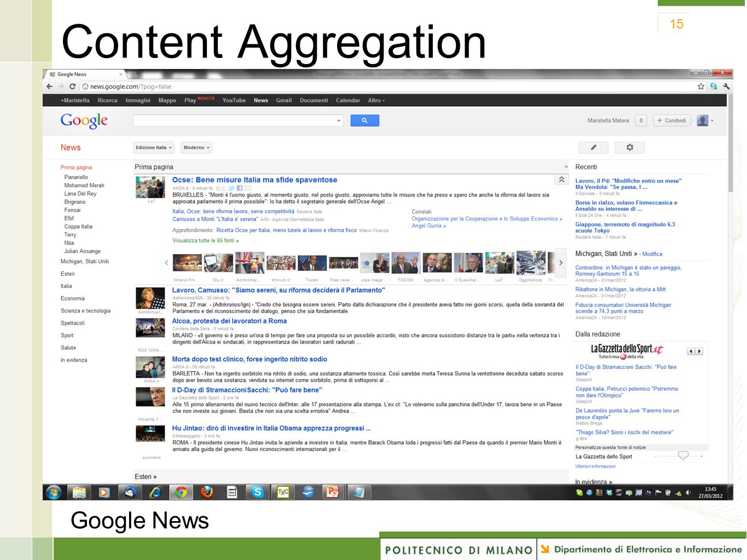This screenshot has height=560, width=747.
Task: Click the notification counter 0 button
Action: coord(641,120)
